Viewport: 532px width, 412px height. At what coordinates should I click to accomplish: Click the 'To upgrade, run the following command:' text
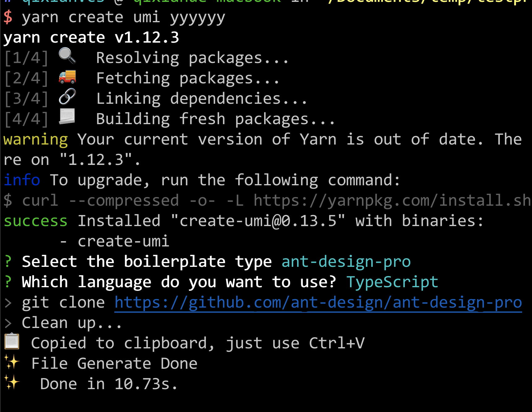pyautogui.click(x=225, y=180)
